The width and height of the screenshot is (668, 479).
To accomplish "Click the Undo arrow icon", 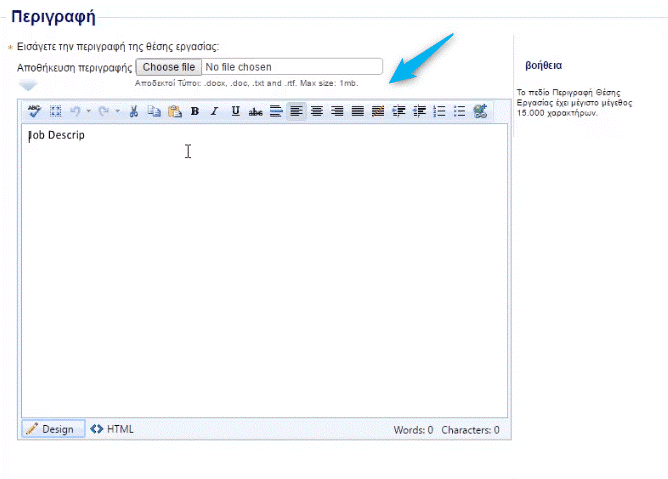I will click(x=75, y=111).
